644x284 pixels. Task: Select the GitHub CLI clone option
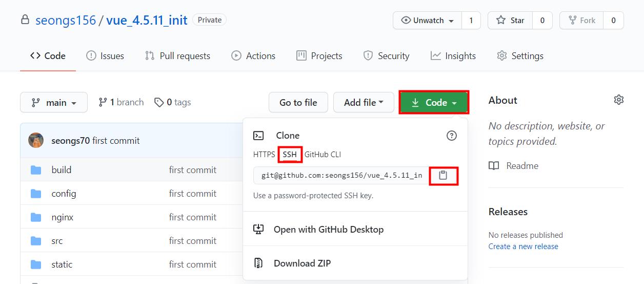(x=323, y=155)
